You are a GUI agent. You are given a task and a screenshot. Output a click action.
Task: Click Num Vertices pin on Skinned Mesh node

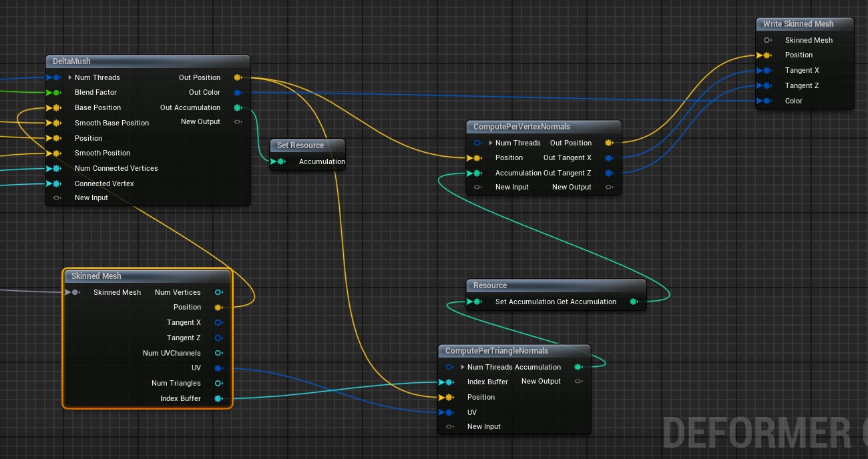click(x=218, y=293)
